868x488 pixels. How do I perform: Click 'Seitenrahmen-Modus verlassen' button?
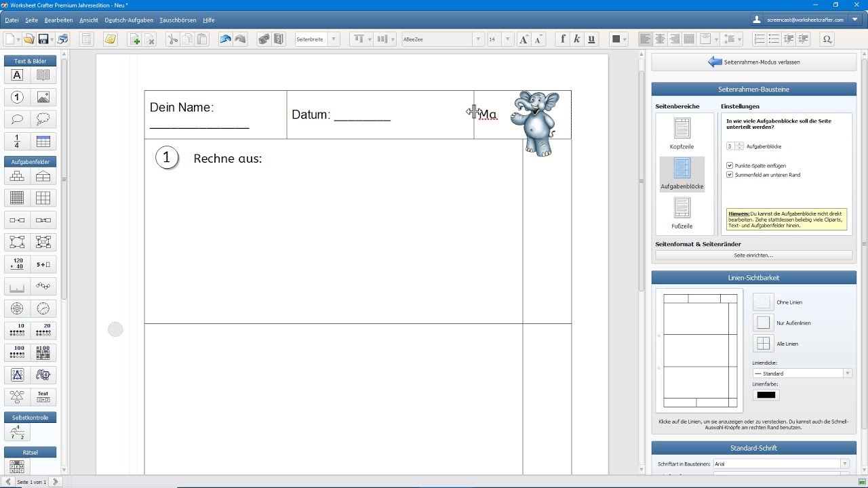pos(754,62)
